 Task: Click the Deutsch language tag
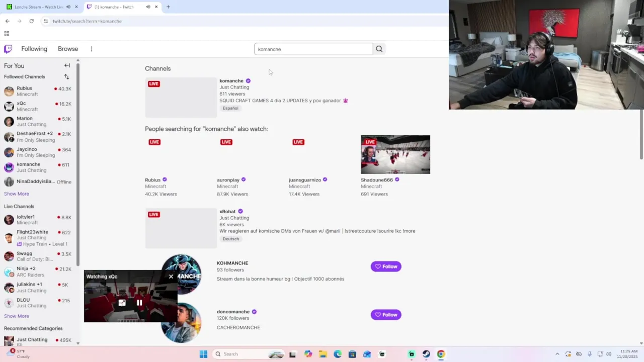pyautogui.click(x=231, y=239)
